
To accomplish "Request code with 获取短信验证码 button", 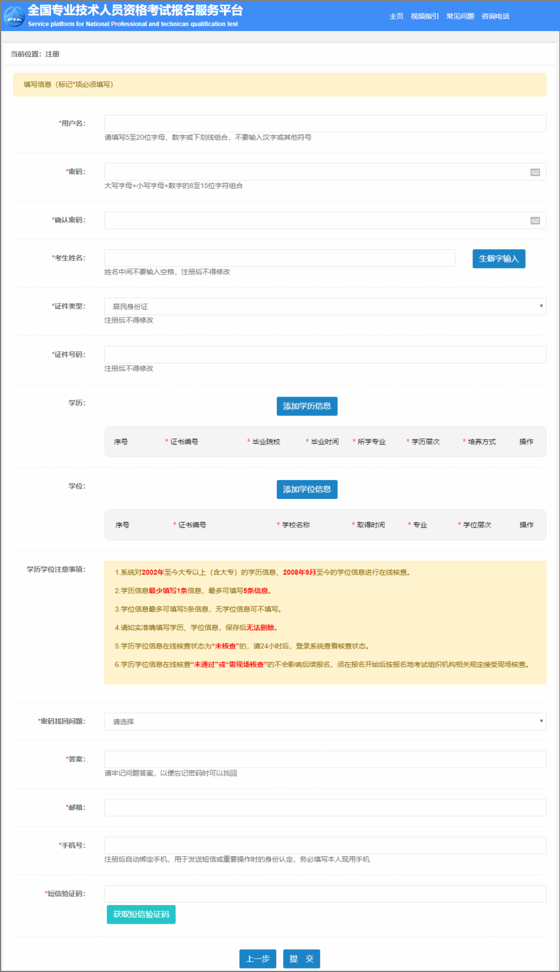I will (141, 914).
